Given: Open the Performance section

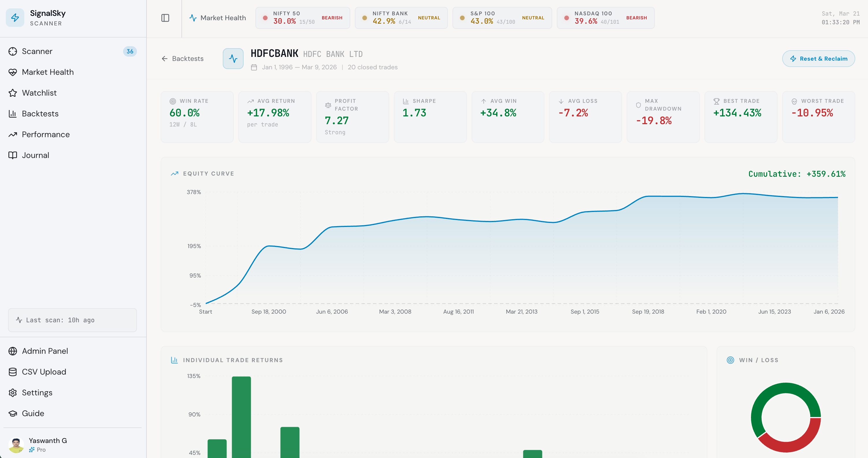Looking at the screenshot, I should pos(73,134).
